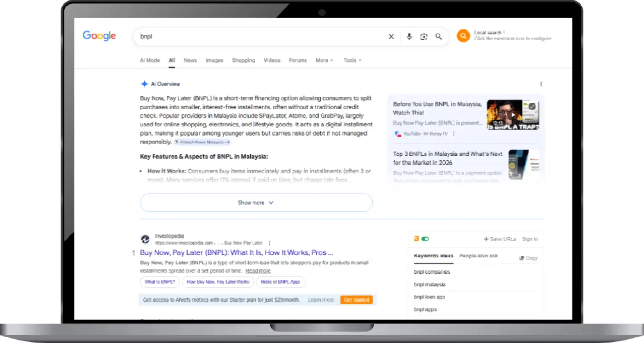Expand the More search filters dropdown
This screenshot has width=644, height=343.
(x=324, y=60)
